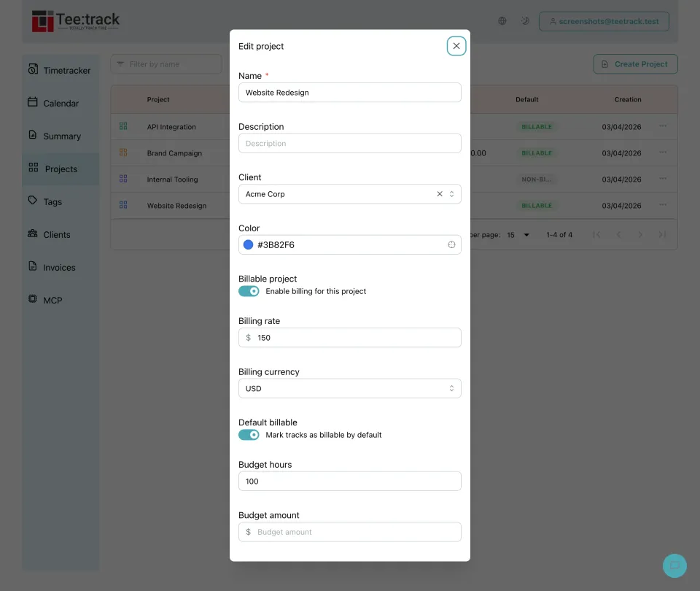This screenshot has width=700, height=591.
Task: Click the BILLABLE badge on API Integration
Action: click(537, 127)
